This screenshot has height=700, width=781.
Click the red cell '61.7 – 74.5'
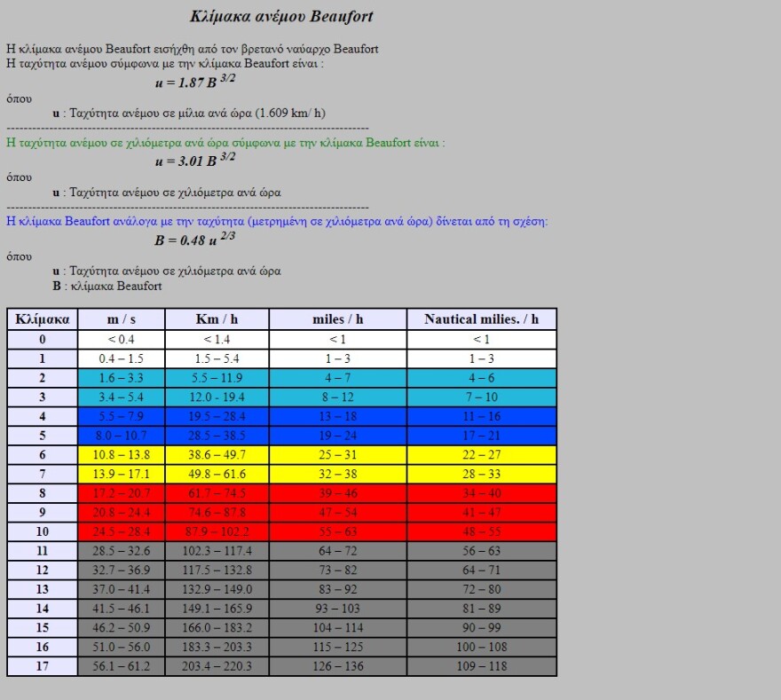217,493
